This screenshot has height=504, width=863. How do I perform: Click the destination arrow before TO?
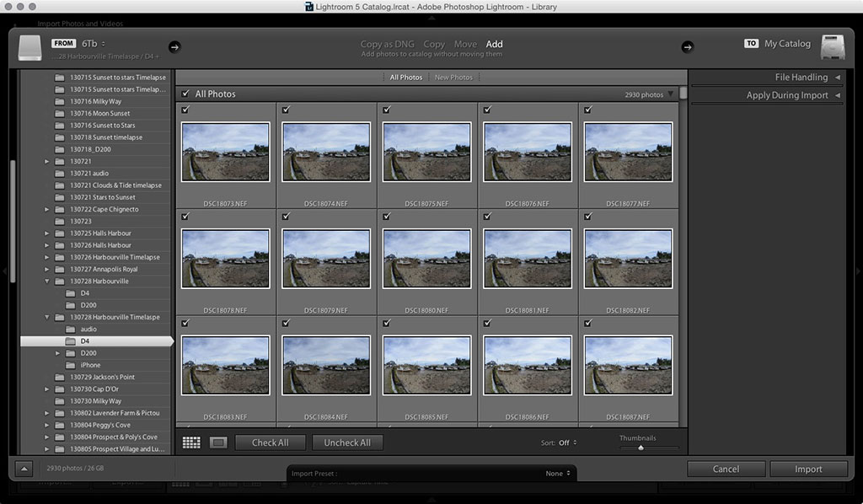(x=688, y=46)
